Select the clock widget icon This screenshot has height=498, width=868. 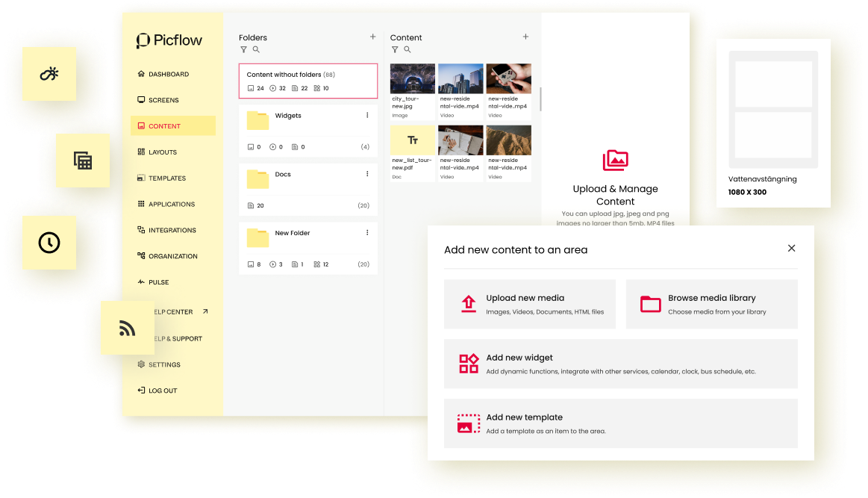pyautogui.click(x=49, y=243)
